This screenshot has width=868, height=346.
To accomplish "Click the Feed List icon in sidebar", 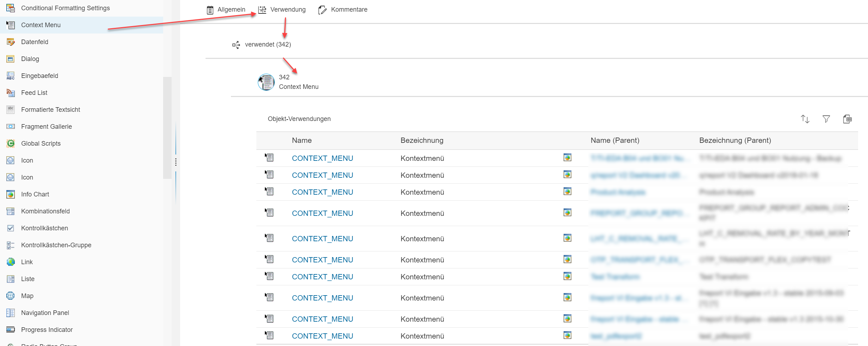I will [x=11, y=93].
